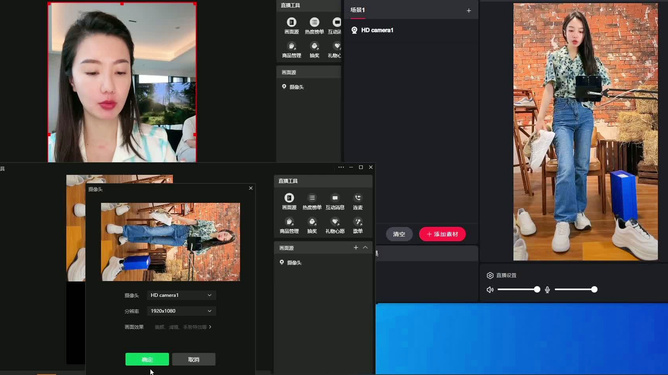Start 连麦 from the live tools grid
The image size is (668, 375).
coord(358,201)
